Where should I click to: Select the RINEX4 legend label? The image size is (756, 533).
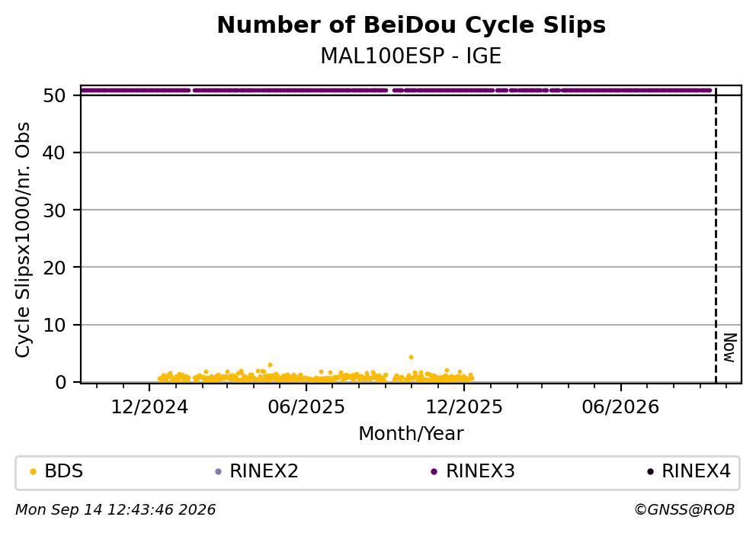click(697, 471)
